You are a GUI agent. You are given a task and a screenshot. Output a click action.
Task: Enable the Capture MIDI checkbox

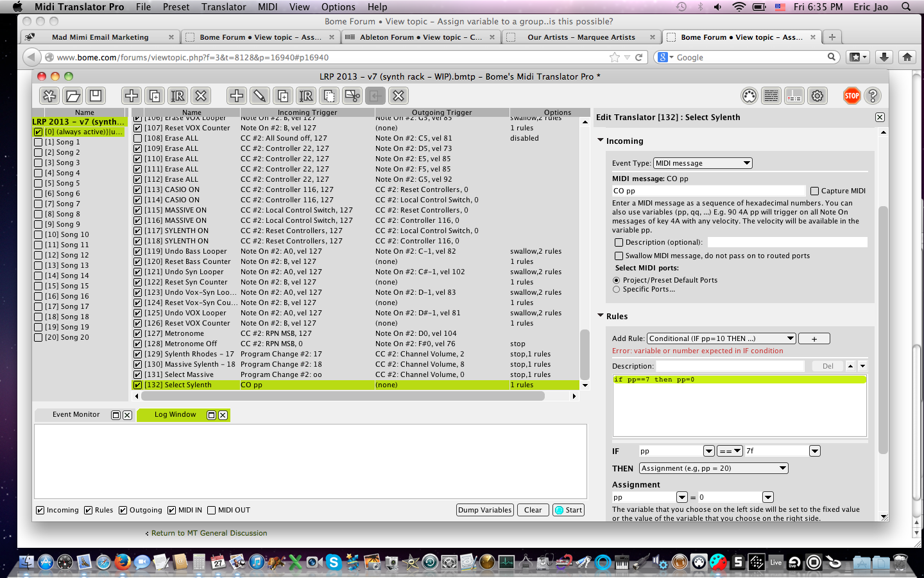pyautogui.click(x=814, y=191)
